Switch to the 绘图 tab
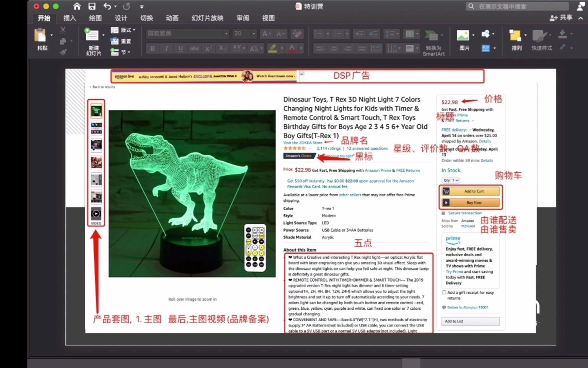The height and width of the screenshot is (368, 588). coord(95,18)
